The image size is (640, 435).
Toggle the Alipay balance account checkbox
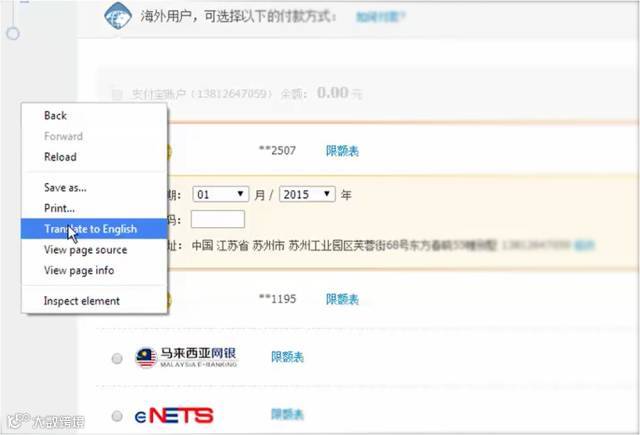tap(117, 94)
